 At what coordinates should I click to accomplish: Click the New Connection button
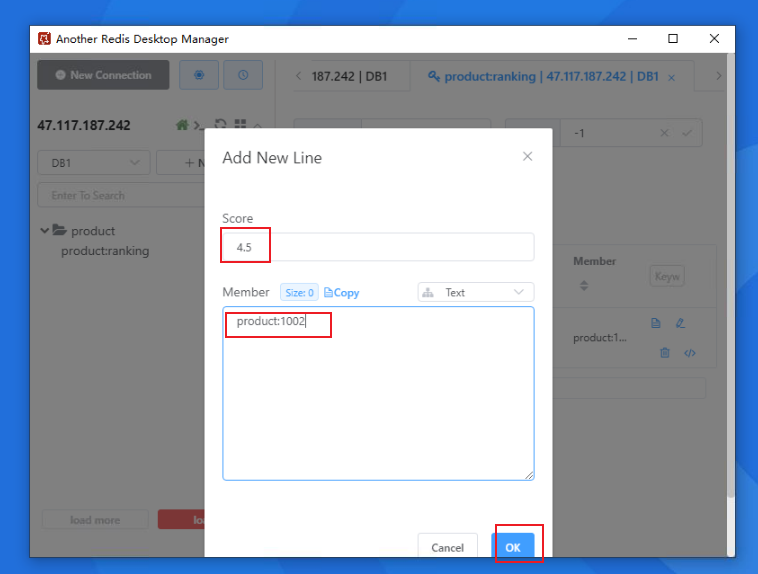point(103,75)
